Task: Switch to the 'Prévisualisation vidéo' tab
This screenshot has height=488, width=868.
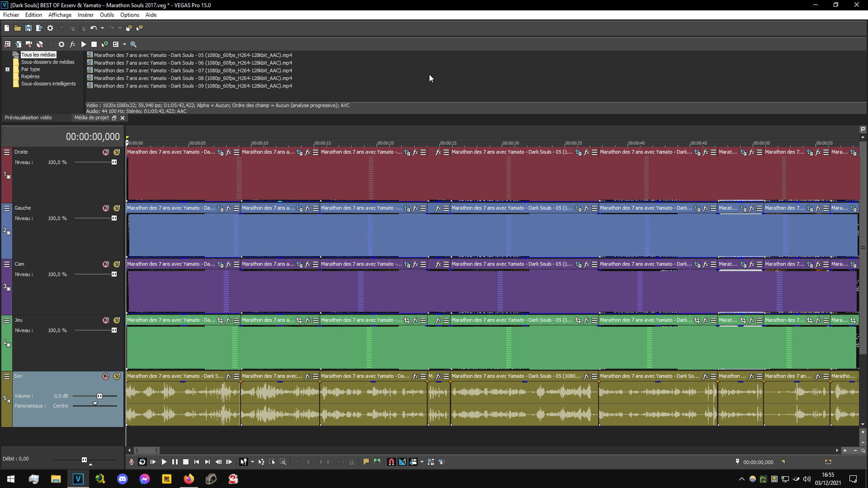Action: pos(28,117)
